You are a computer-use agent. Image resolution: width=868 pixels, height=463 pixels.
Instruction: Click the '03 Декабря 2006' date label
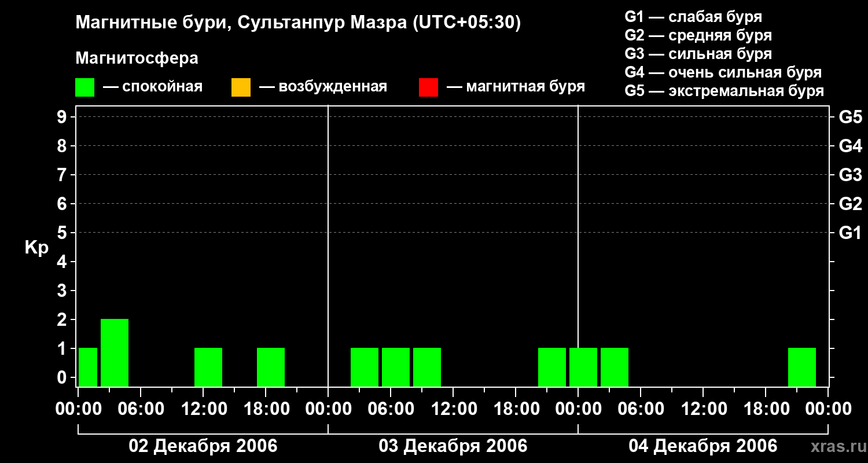453,446
